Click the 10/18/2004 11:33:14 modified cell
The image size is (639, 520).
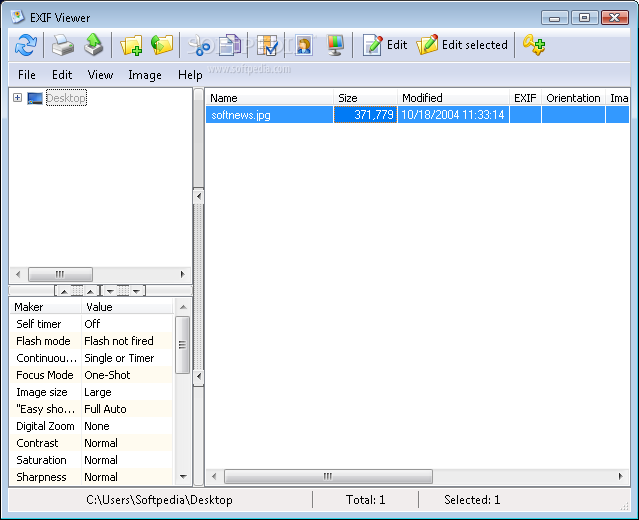453,115
